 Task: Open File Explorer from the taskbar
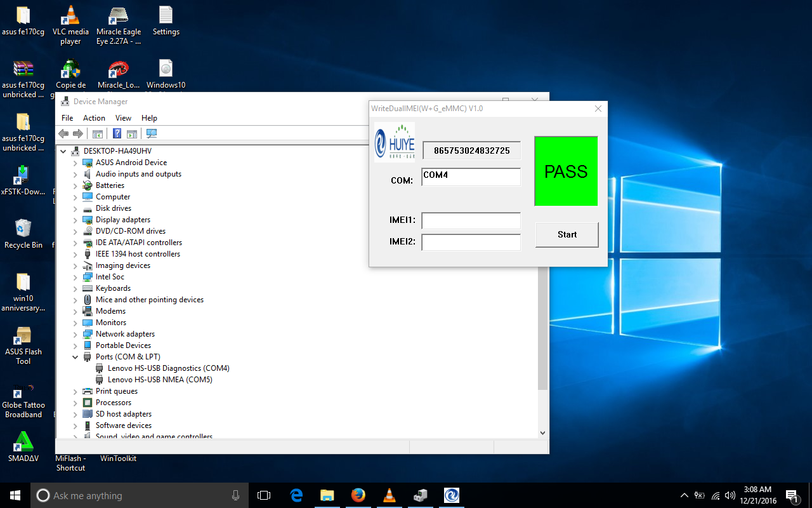click(x=327, y=495)
